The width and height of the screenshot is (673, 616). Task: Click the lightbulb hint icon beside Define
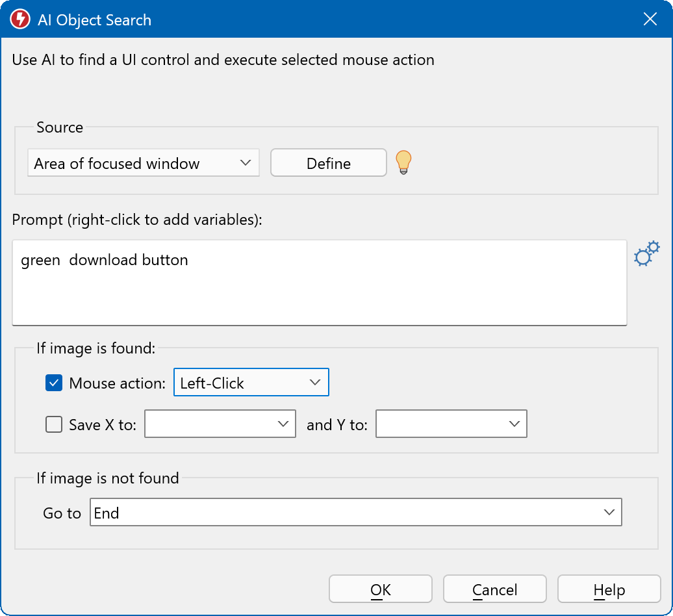click(404, 162)
